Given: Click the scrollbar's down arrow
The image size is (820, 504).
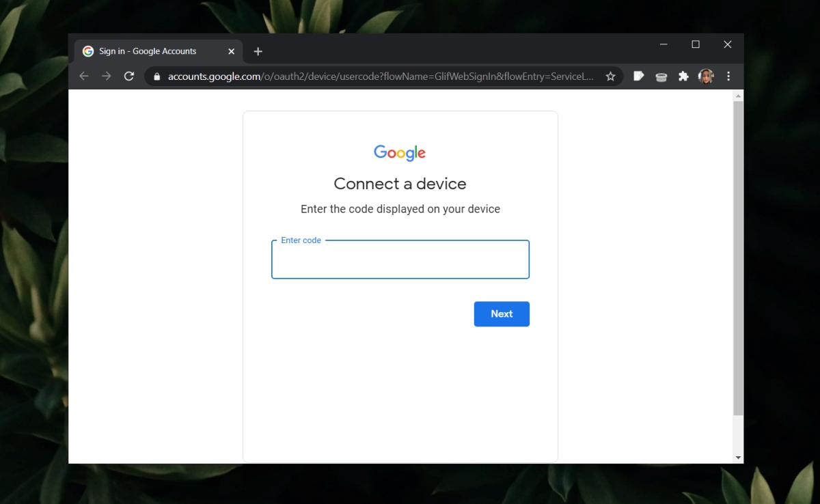Looking at the screenshot, I should [x=738, y=457].
